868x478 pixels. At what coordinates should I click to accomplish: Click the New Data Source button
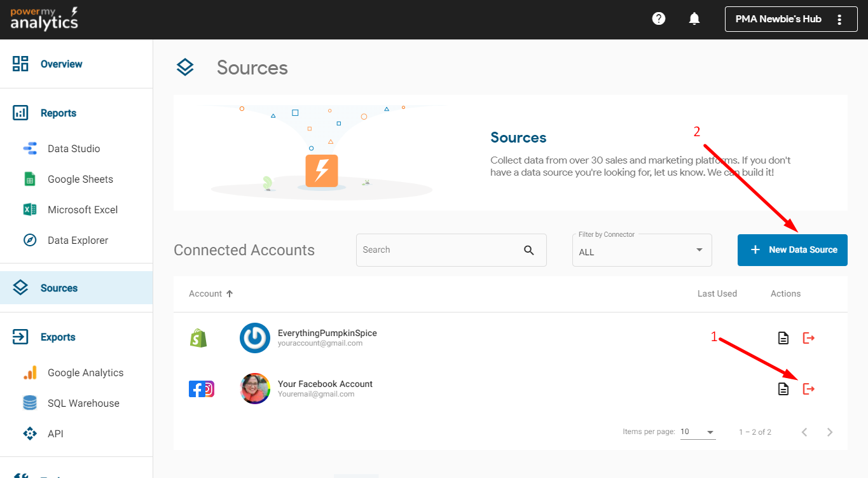pyautogui.click(x=792, y=250)
